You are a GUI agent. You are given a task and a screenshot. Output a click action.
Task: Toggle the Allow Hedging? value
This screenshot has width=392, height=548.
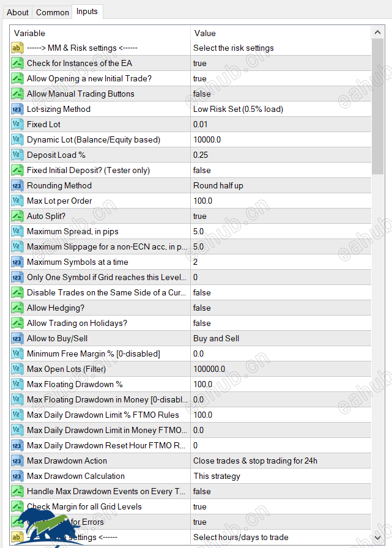(281, 308)
